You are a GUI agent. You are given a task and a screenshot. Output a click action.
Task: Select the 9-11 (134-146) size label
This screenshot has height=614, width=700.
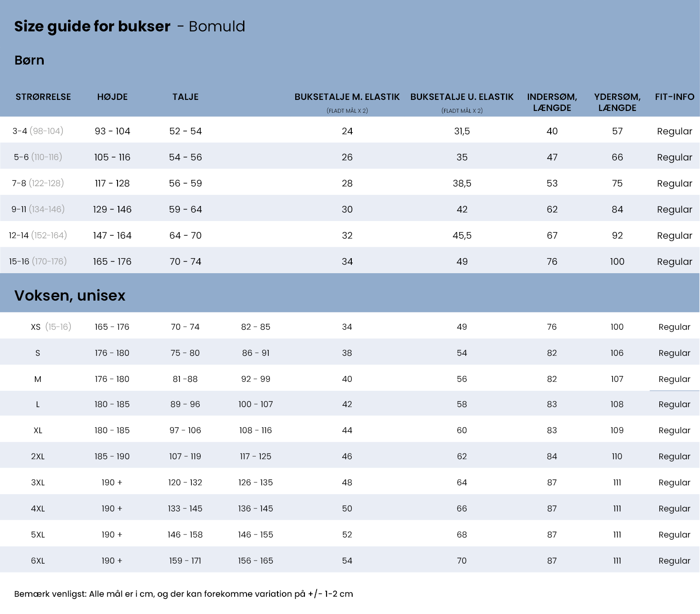[38, 209]
